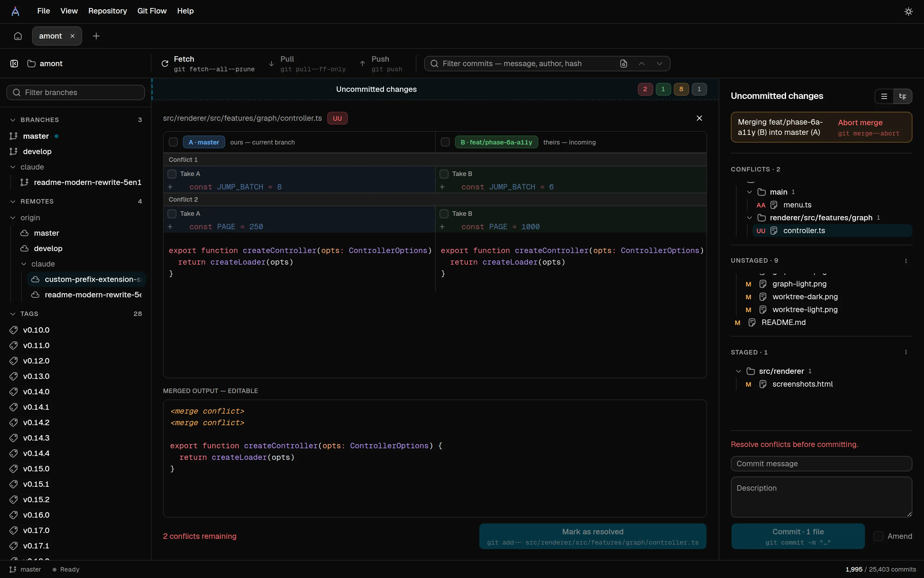Open the Git Flow menu
The width and height of the screenshot is (924, 578).
click(x=152, y=11)
